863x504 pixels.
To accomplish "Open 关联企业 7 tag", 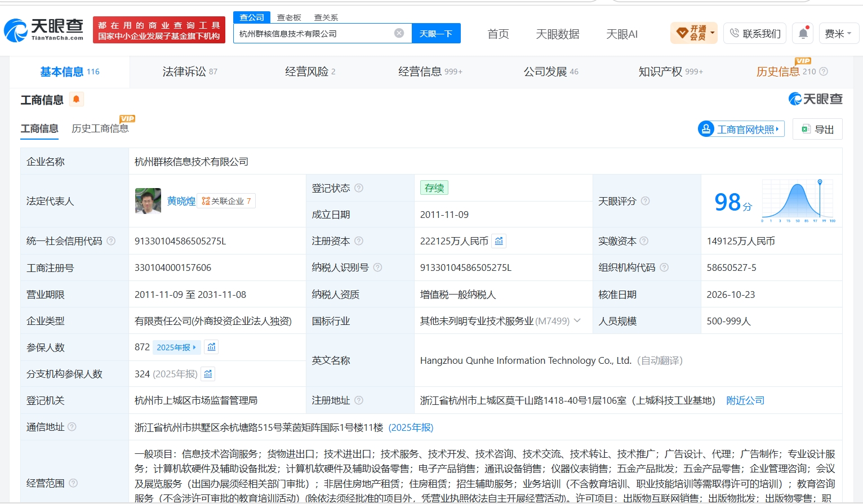I will click(x=226, y=201).
